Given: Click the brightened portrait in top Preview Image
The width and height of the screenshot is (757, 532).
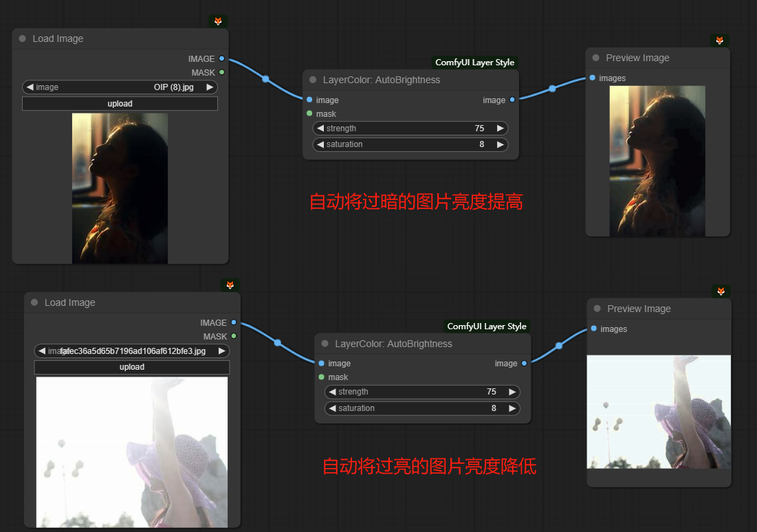Looking at the screenshot, I should tap(657, 161).
